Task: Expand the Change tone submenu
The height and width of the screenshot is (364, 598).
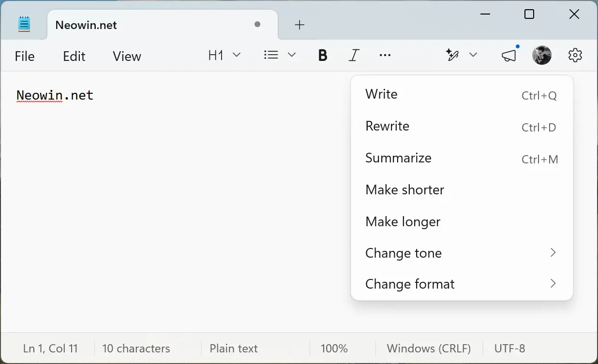Action: click(x=404, y=253)
